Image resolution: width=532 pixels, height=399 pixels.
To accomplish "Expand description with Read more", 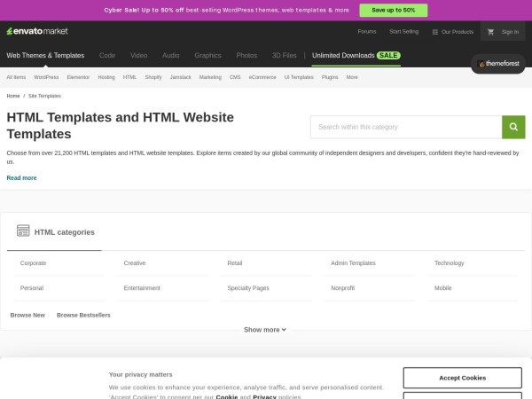I will coord(21,178).
